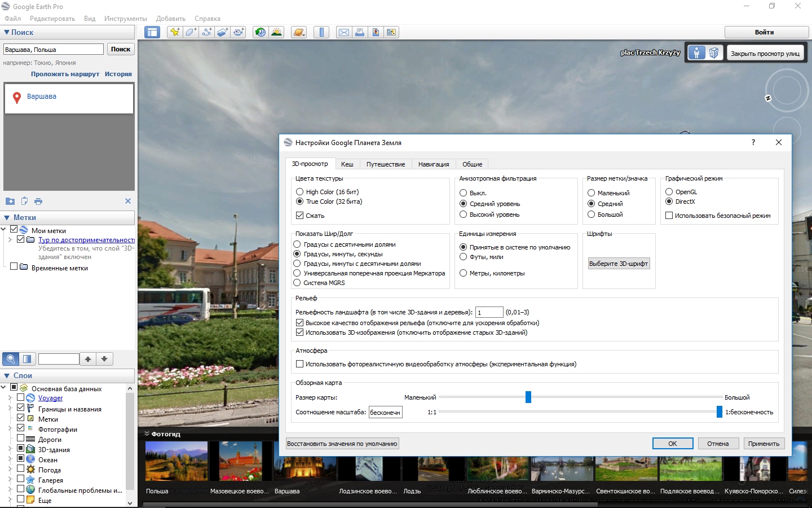The height and width of the screenshot is (508, 812).
Task: Collapse the Фотогид tour strip
Action: [147, 433]
